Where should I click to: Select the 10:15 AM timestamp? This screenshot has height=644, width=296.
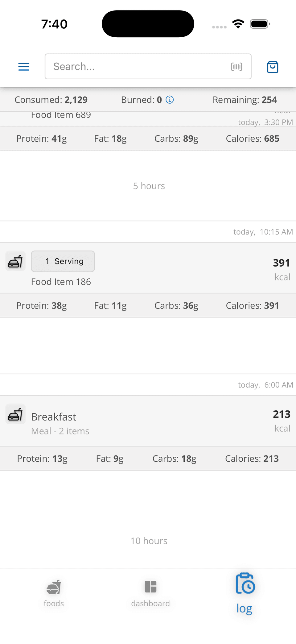pos(263,232)
